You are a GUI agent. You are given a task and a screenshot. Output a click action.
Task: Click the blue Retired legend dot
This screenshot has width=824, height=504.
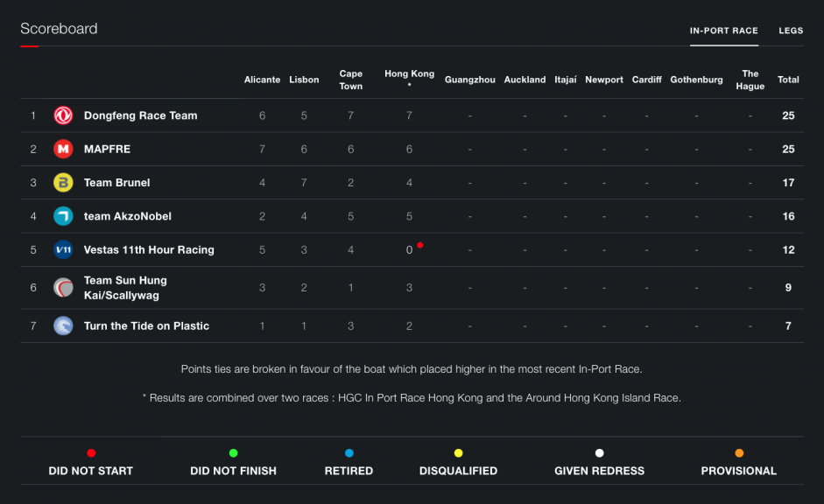pyautogui.click(x=349, y=453)
